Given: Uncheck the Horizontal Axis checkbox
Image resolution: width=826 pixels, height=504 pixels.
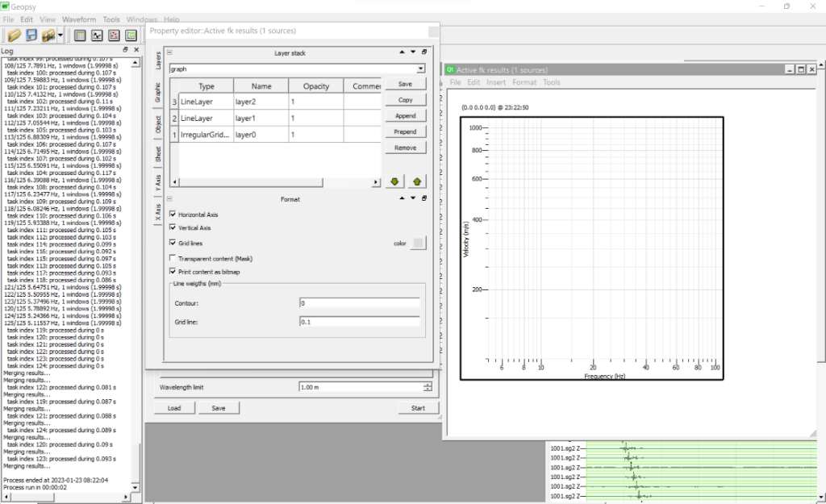Looking at the screenshot, I should click(x=173, y=215).
